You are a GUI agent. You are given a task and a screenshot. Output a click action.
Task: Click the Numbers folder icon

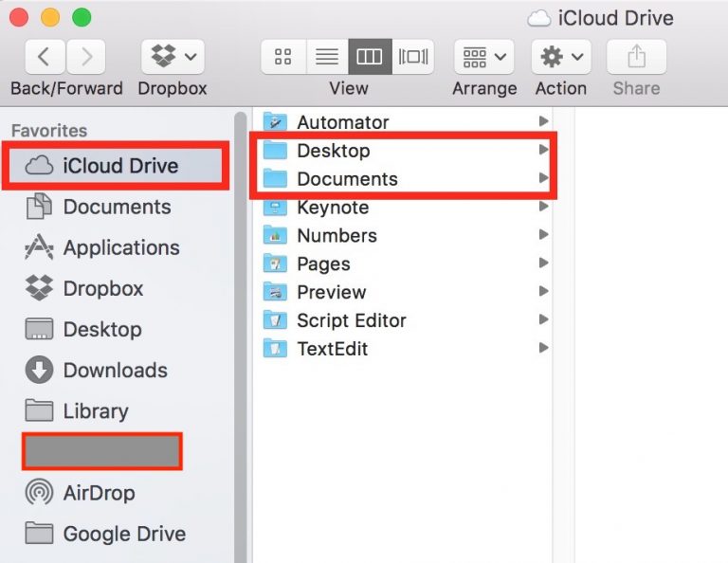[275, 235]
